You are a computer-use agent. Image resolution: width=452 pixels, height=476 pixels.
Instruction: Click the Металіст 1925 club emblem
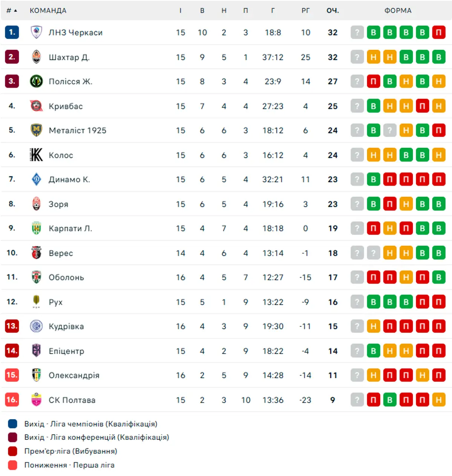coord(36,130)
